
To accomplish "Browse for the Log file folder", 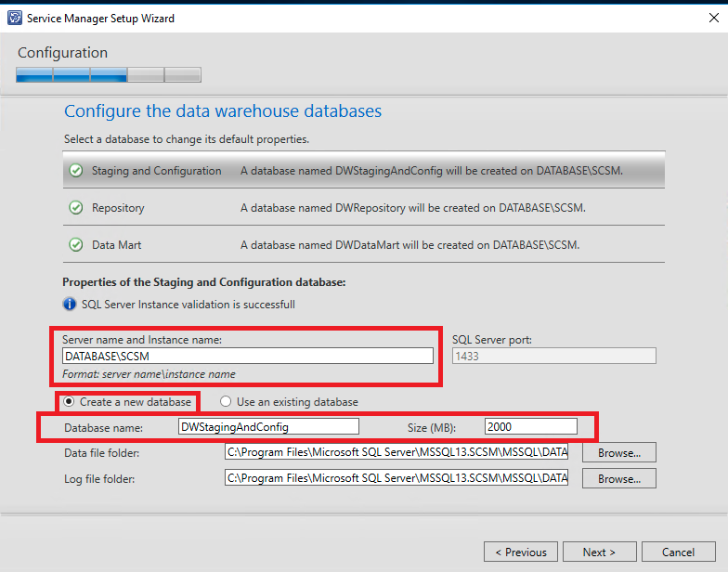I will pos(618,478).
